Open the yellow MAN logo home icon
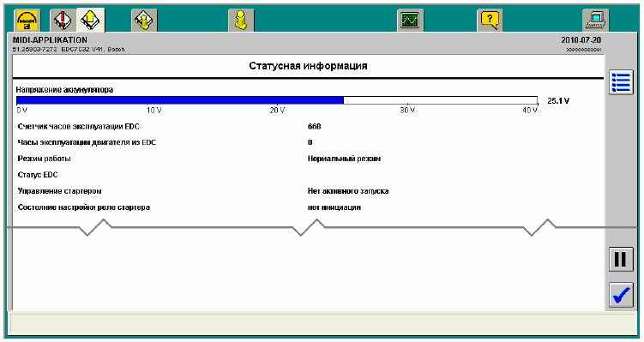Image resolution: width=644 pixels, height=342 pixels. click(x=27, y=20)
